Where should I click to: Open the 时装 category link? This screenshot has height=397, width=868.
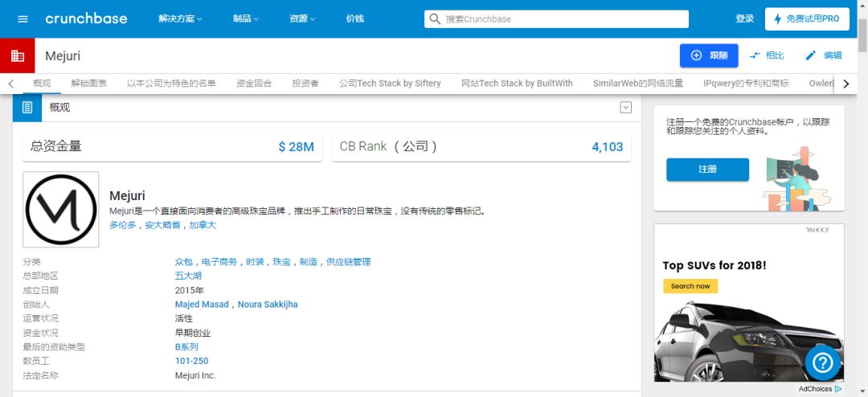point(256,262)
